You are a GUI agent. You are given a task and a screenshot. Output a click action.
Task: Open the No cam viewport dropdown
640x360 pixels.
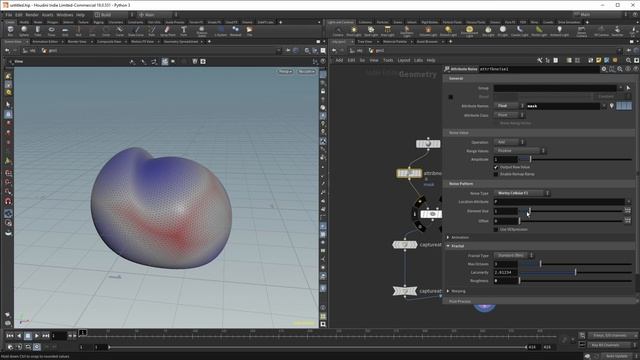tap(306, 71)
